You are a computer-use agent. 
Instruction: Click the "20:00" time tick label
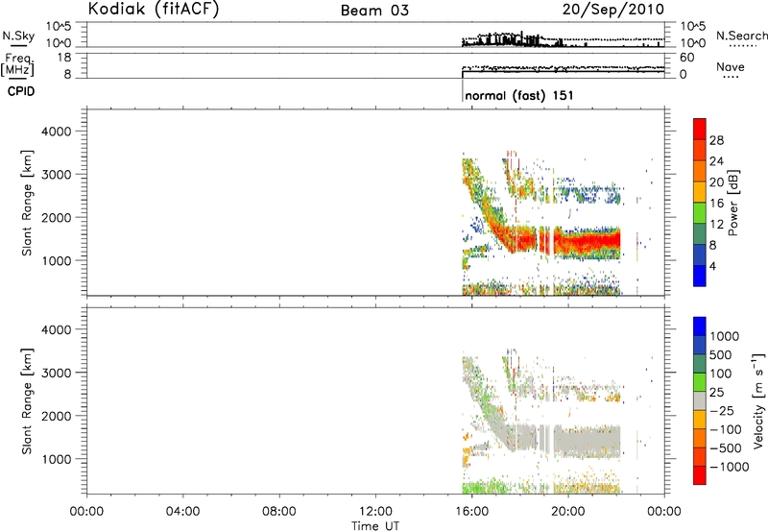[568, 512]
